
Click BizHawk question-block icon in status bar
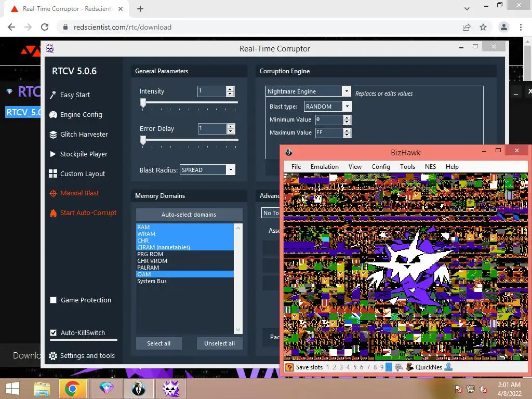289,367
